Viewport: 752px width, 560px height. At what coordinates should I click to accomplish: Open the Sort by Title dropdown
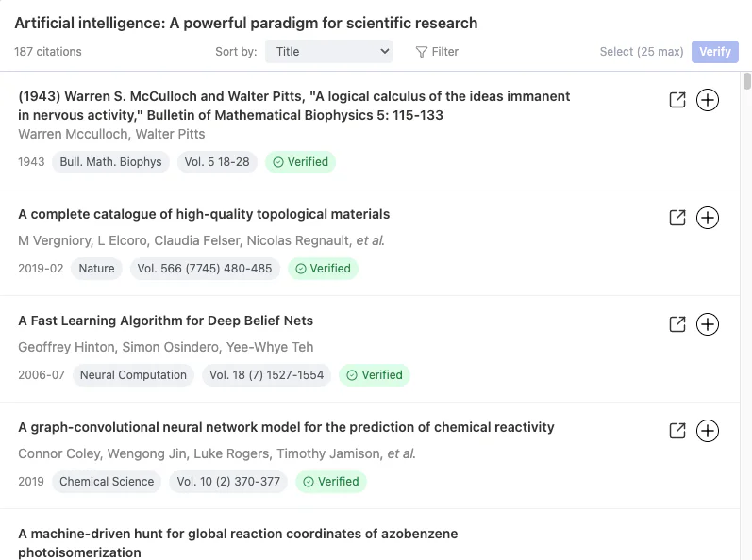328,52
